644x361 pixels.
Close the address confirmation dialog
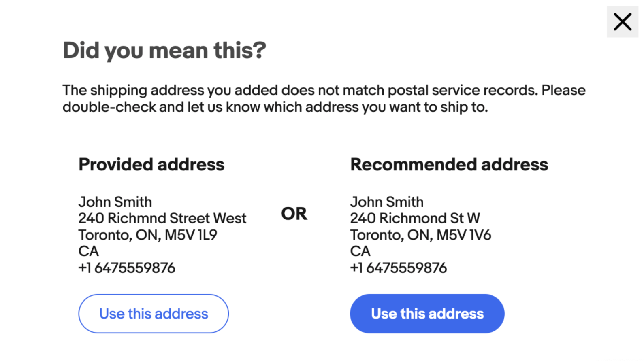tap(622, 22)
